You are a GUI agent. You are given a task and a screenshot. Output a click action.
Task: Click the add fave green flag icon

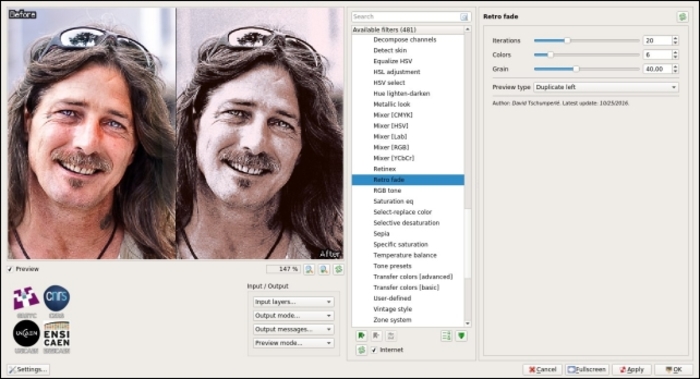[361, 336]
